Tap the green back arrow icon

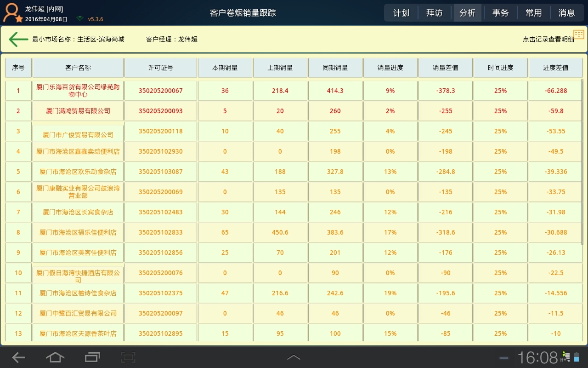(x=18, y=39)
